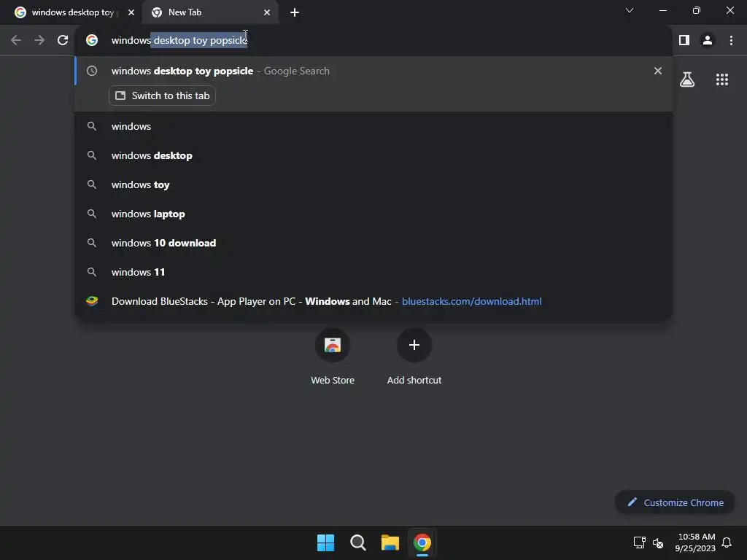Choose the 'windows desktop' suggestion

(373, 155)
